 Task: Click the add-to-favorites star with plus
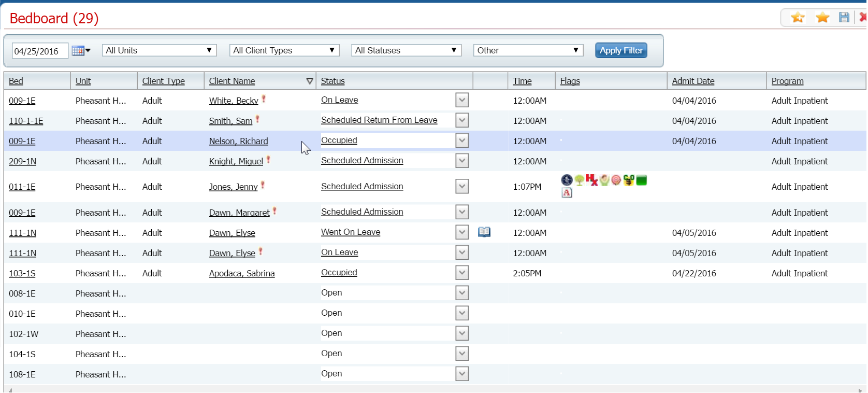click(x=798, y=18)
